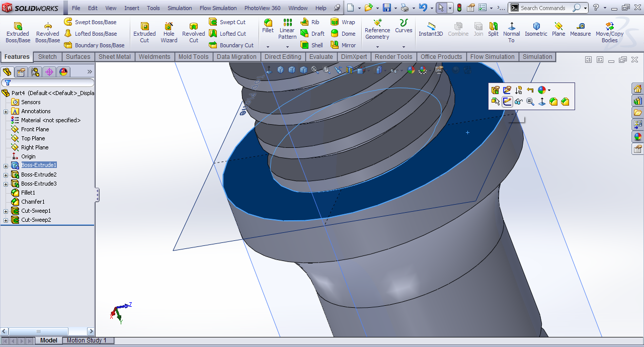This screenshot has width=644, height=347.
Task: Choose the Isometric view icon
Action: 536,30
